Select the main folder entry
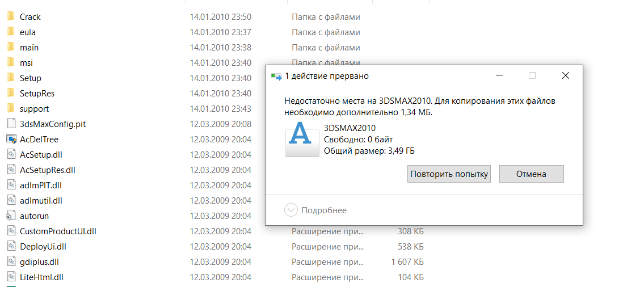Image resolution: width=644 pixels, height=287 pixels. pyautogui.click(x=29, y=48)
